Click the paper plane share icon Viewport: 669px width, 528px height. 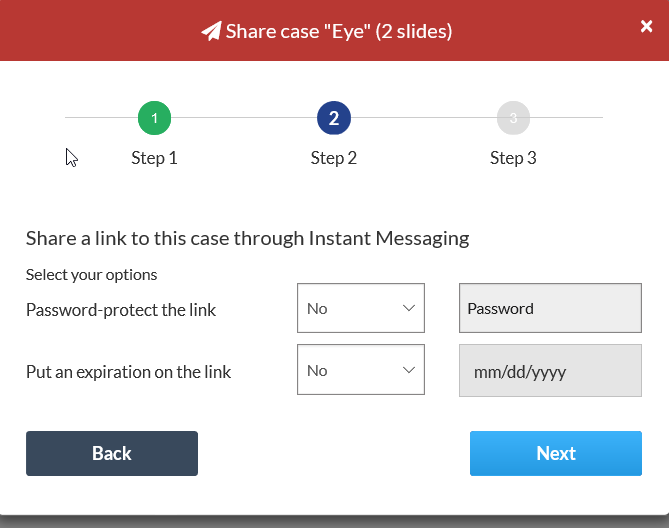tap(211, 31)
